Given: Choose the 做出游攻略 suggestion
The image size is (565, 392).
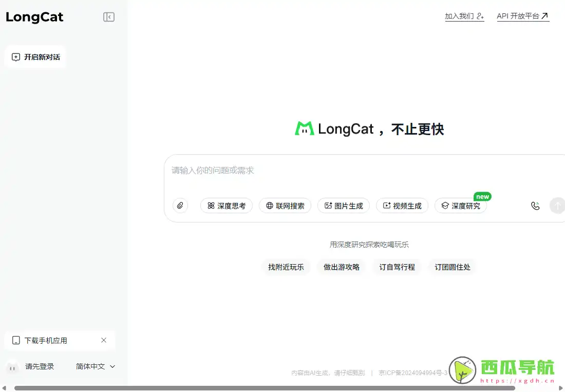Looking at the screenshot, I should tap(341, 267).
